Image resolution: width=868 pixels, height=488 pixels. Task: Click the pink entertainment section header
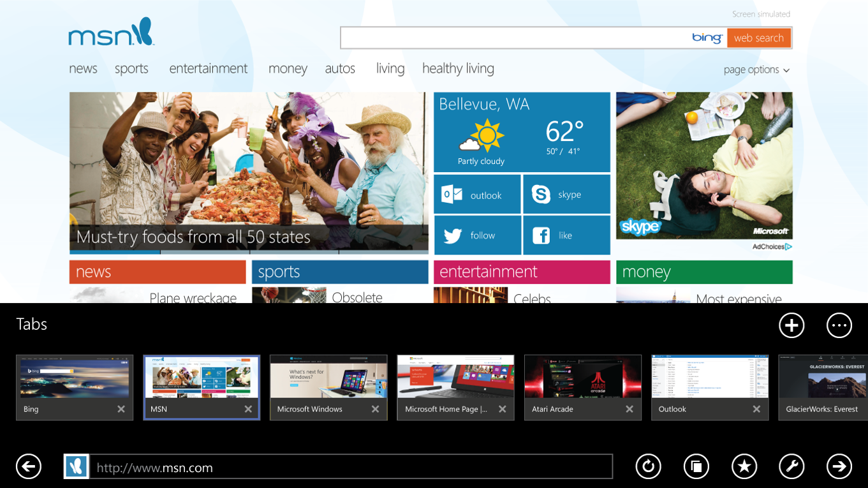(x=522, y=272)
